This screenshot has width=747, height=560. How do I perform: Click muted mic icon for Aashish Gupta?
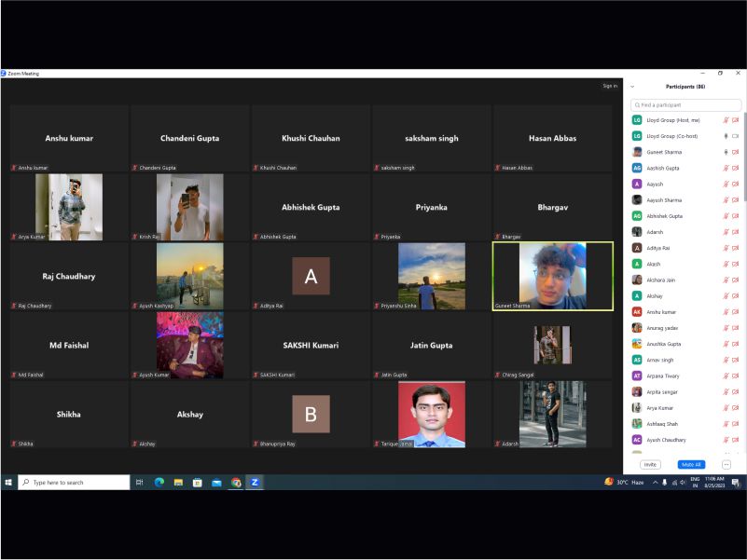(726, 168)
